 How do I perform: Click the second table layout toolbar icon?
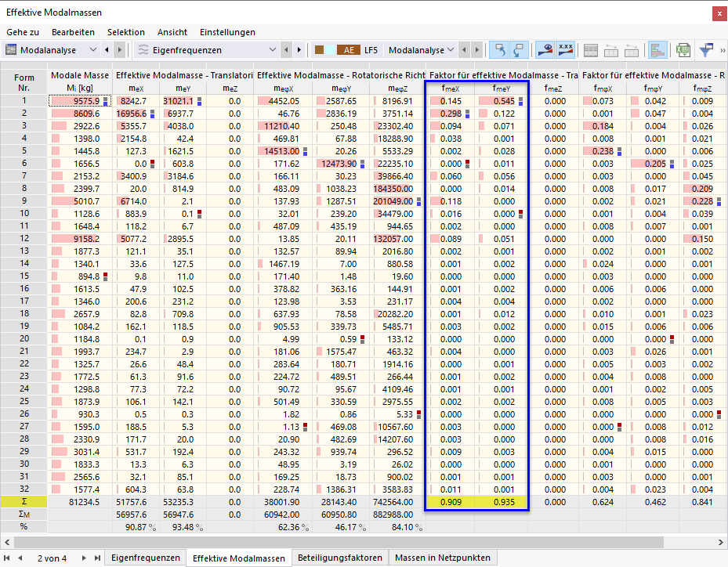coord(611,50)
